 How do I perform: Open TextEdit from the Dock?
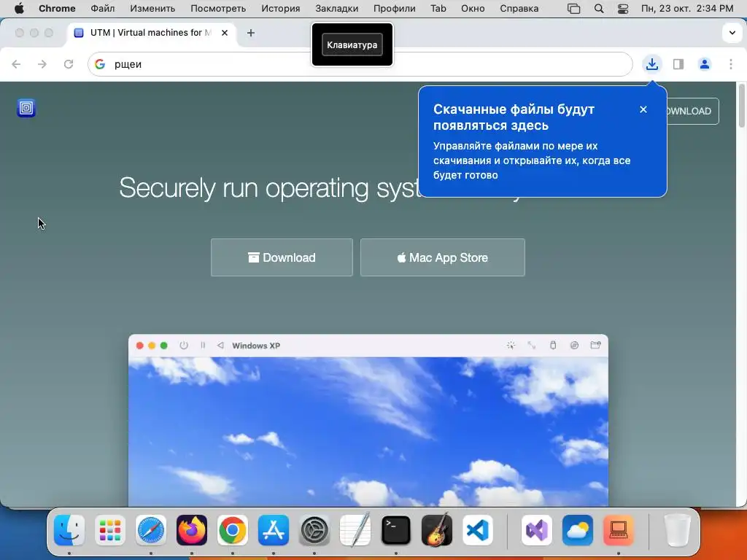click(355, 530)
